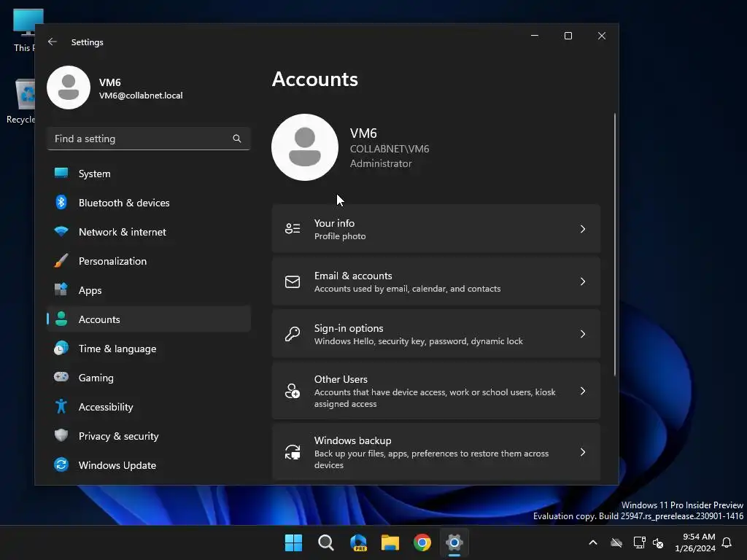Open the Start menu on taskbar

tap(293, 542)
